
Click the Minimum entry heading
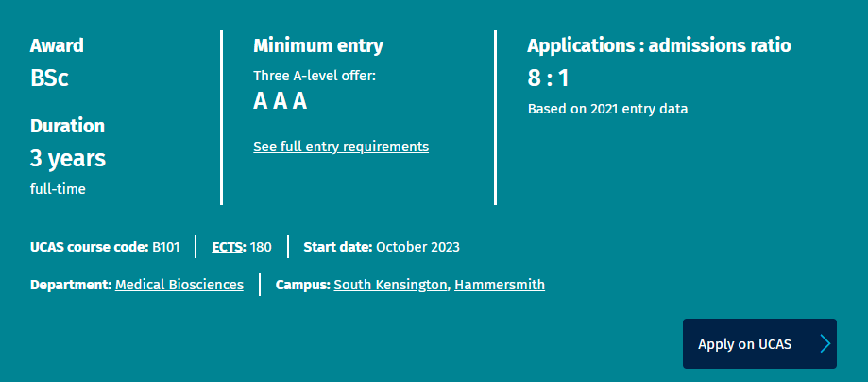(x=318, y=45)
